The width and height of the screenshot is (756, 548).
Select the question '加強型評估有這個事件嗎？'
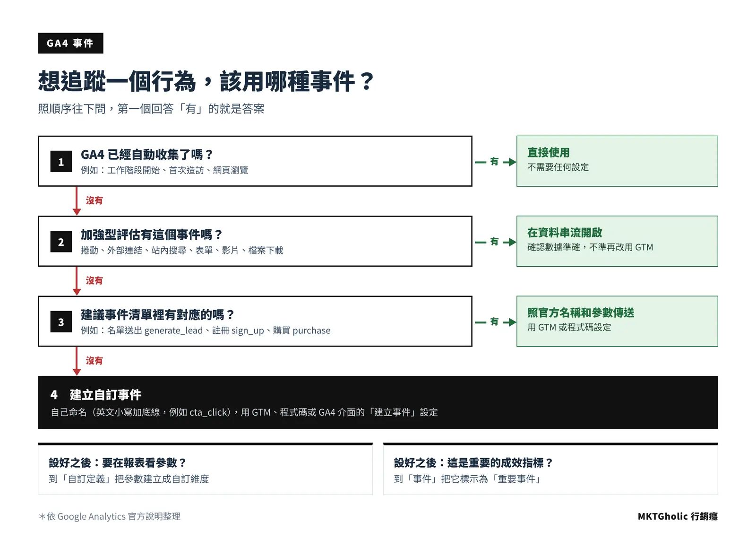pyautogui.click(x=151, y=235)
